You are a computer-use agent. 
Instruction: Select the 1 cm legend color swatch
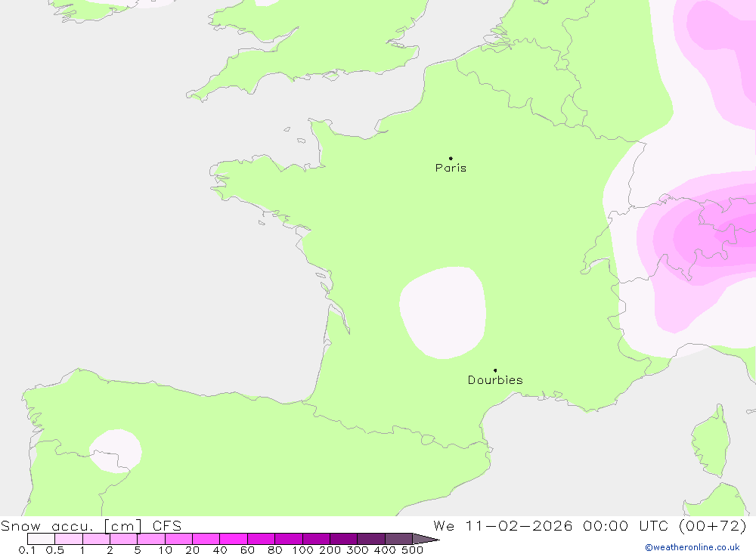[96, 539]
